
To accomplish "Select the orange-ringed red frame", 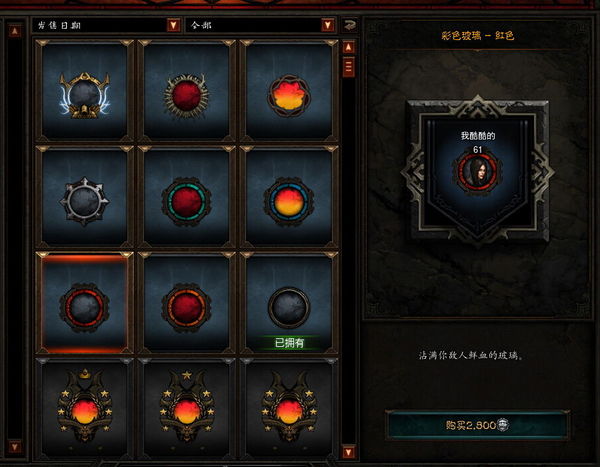I will point(186,303).
